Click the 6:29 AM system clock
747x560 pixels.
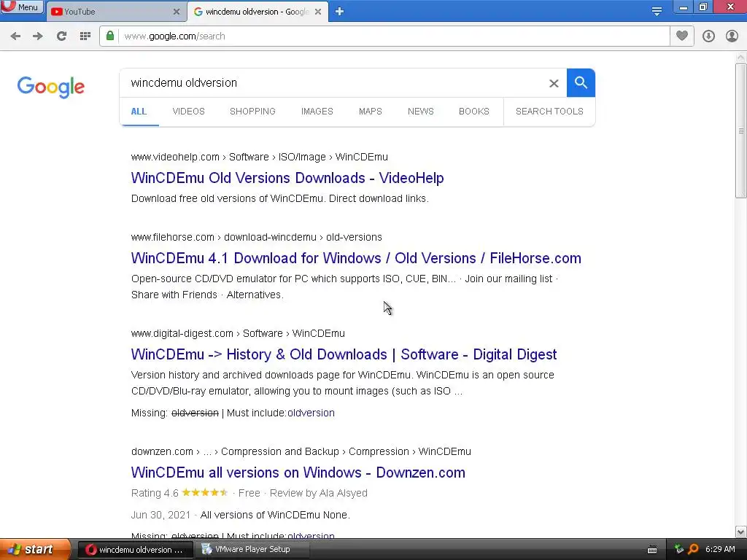(x=720, y=549)
